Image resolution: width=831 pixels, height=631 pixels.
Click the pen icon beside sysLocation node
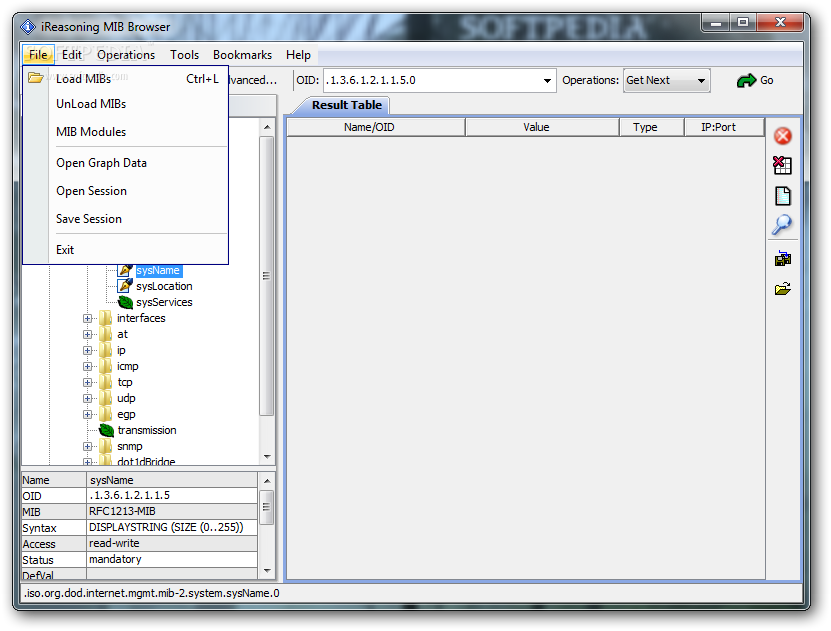pos(125,286)
